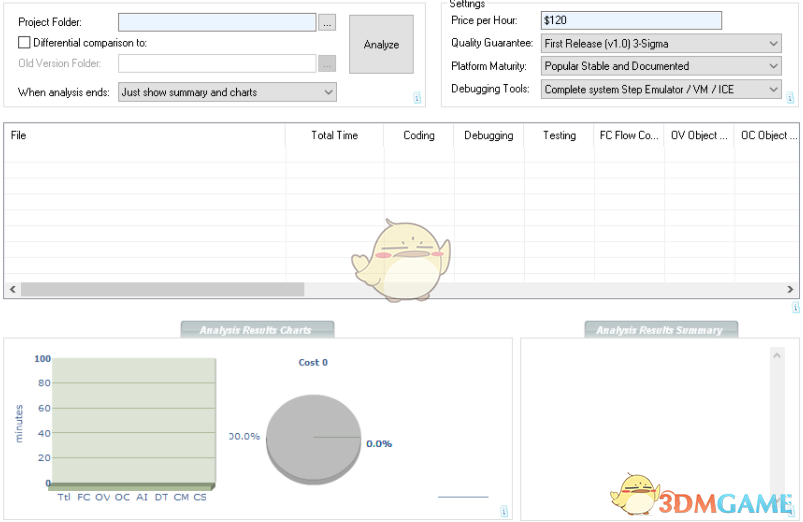Screen dimensions: 803x522
Task: Click the Analyze button
Action: click(x=381, y=45)
